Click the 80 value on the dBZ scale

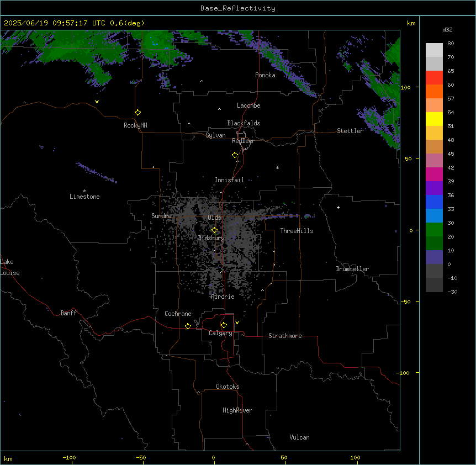(x=451, y=44)
